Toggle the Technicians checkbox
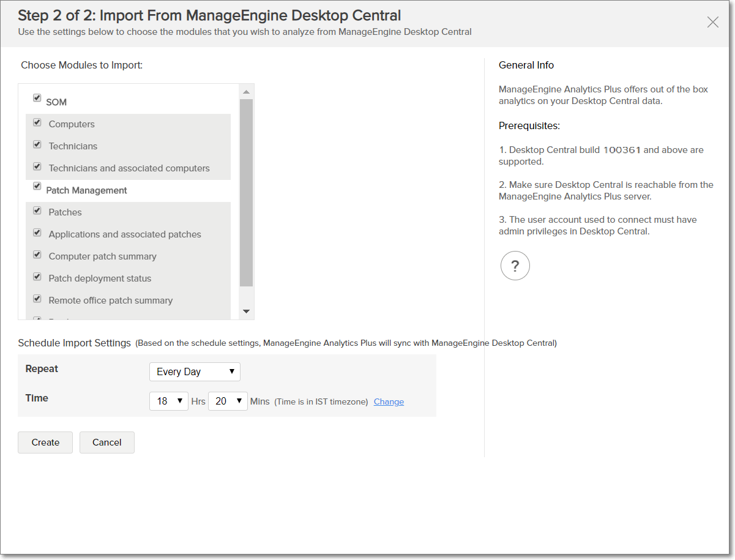The image size is (735, 560). tap(37, 145)
